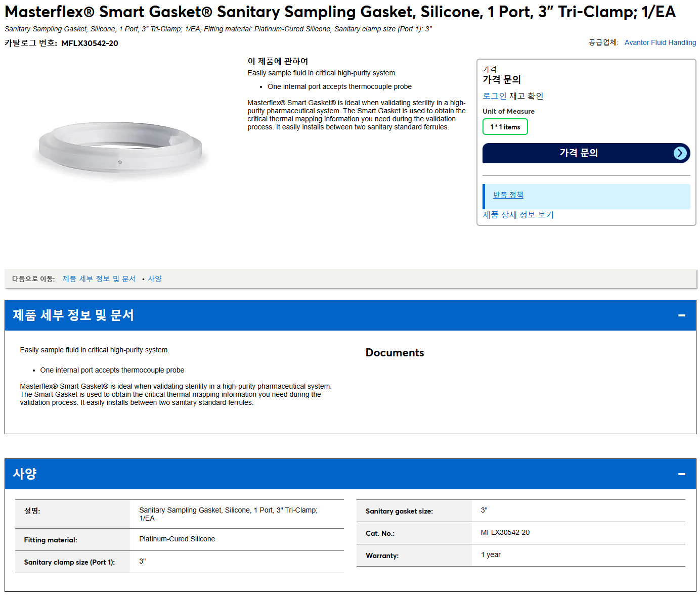Collapse the 사양 section with minus icon

click(682, 474)
